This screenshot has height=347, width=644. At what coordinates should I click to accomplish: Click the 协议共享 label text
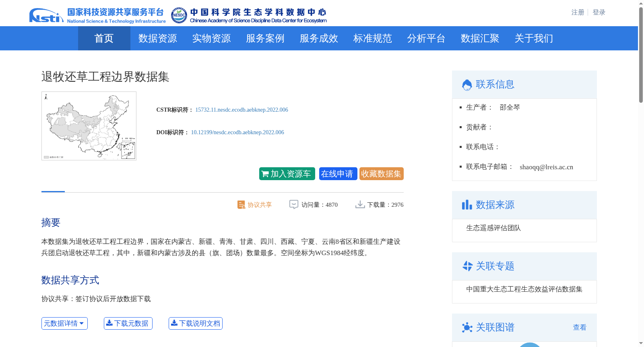260,205
